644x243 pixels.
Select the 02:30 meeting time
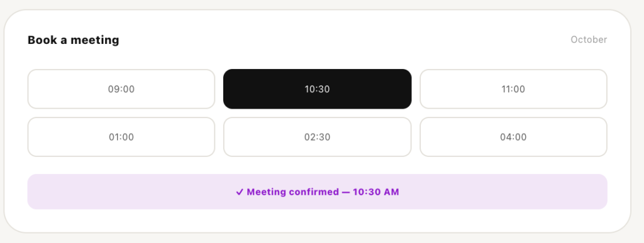317,137
